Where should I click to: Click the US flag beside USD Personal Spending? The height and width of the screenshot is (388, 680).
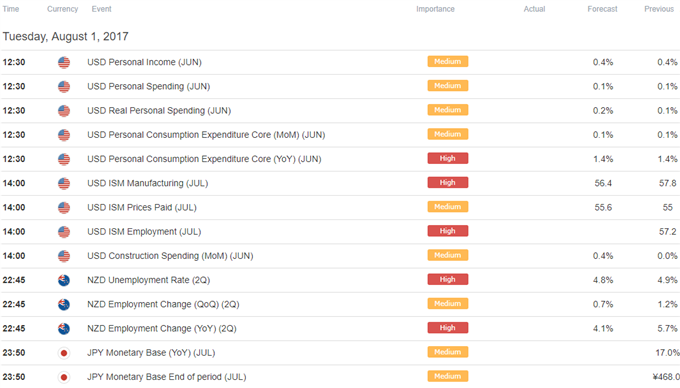point(64,87)
